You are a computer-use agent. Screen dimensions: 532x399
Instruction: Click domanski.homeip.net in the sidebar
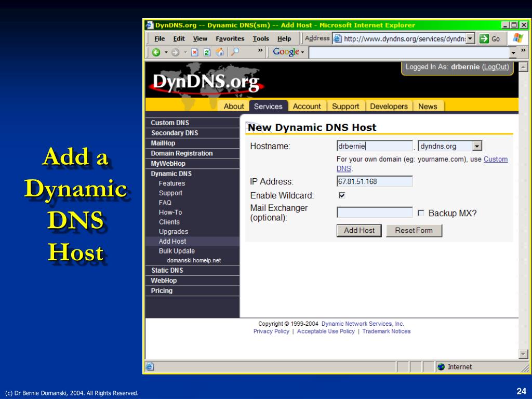(194, 260)
